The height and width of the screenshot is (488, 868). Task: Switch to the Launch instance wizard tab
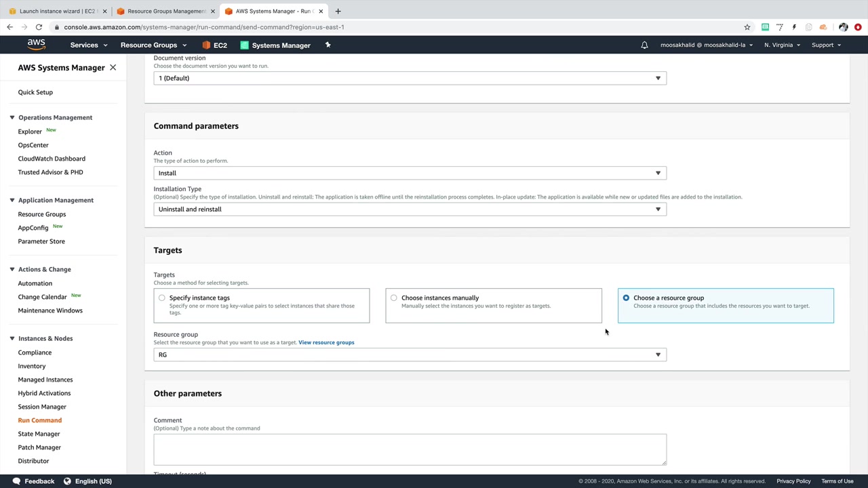click(x=57, y=11)
